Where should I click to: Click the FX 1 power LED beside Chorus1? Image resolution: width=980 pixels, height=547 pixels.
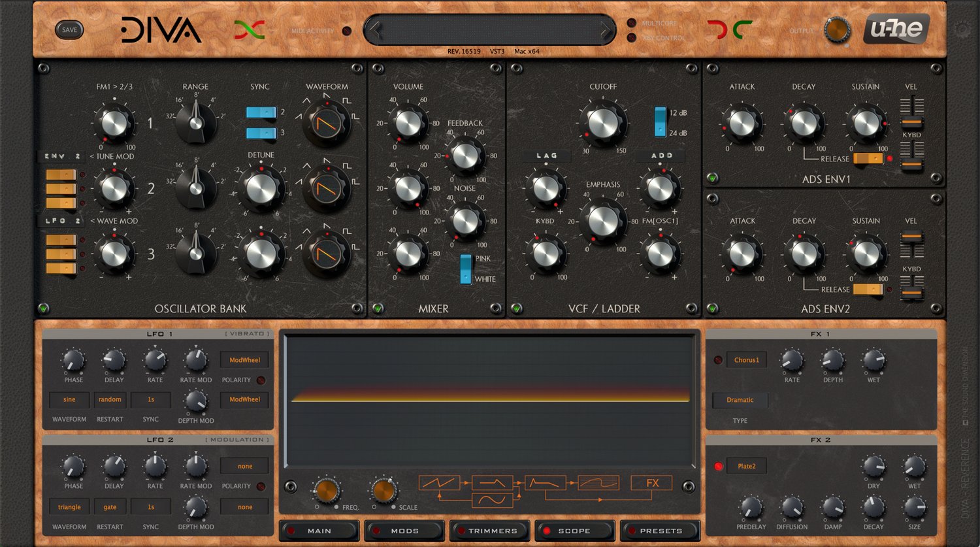718,360
